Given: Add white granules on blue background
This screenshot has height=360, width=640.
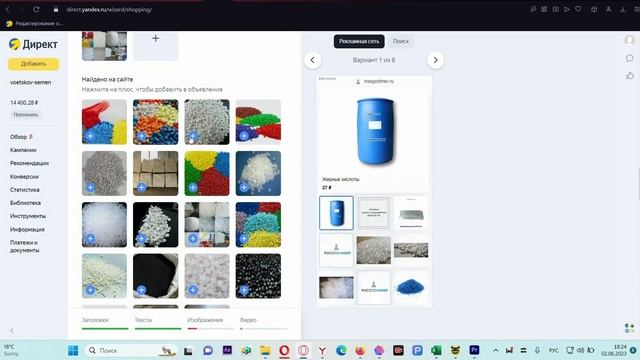Looking at the screenshot, I should click(x=244, y=187).
